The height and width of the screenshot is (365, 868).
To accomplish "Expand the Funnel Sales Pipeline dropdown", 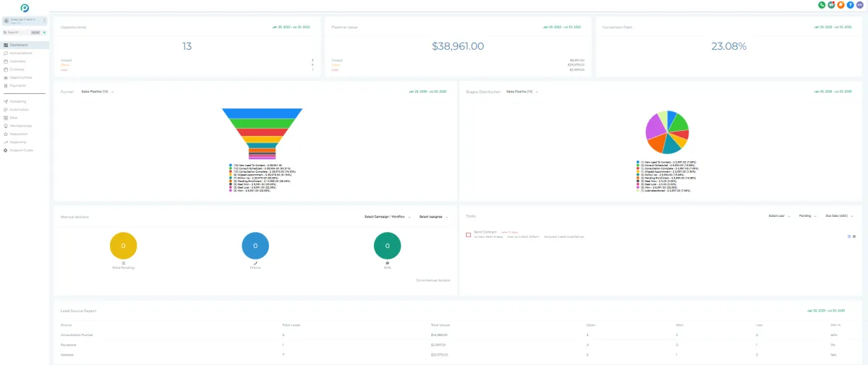I will point(98,92).
